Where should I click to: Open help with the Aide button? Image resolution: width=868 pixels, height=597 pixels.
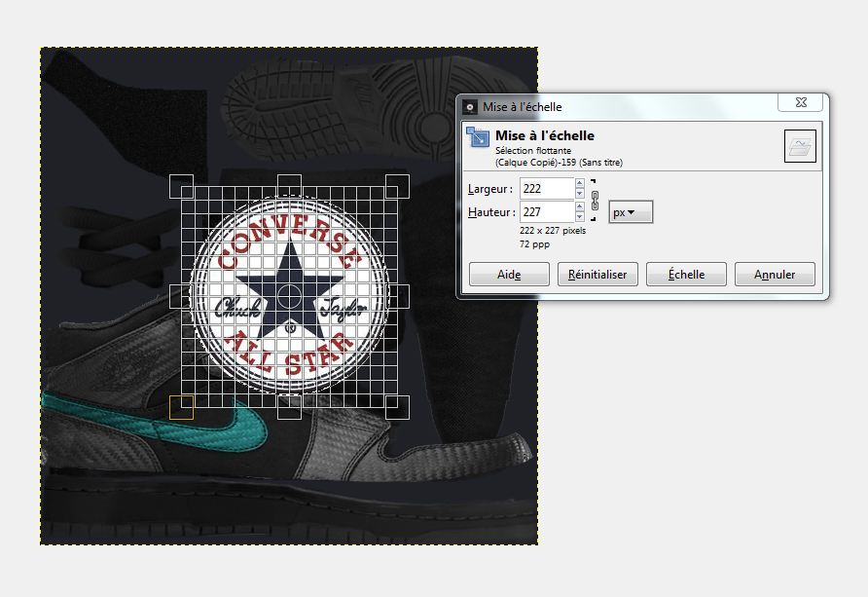(x=509, y=274)
